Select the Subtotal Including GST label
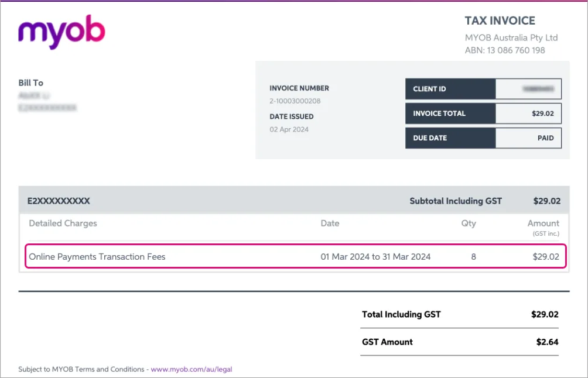 coord(456,201)
